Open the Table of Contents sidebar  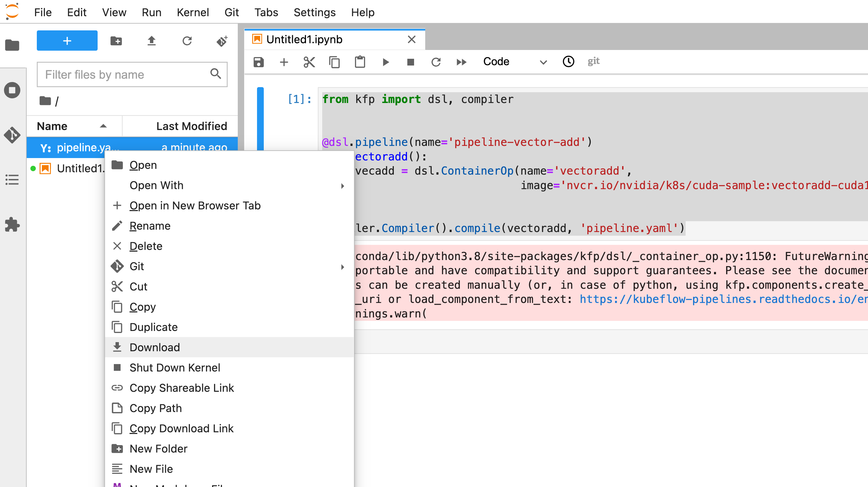(x=12, y=180)
